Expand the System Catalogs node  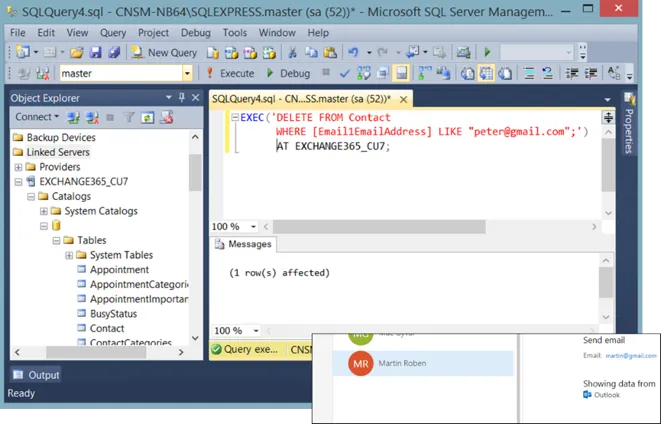(43, 211)
